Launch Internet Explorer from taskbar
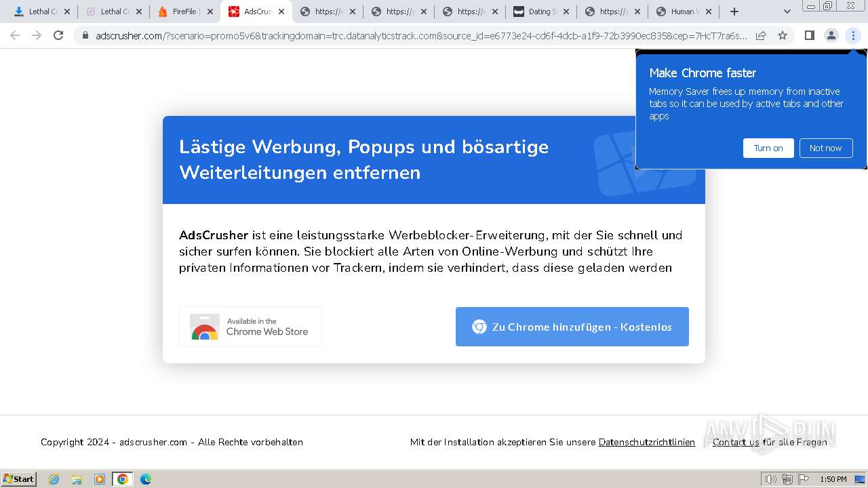 click(54, 479)
